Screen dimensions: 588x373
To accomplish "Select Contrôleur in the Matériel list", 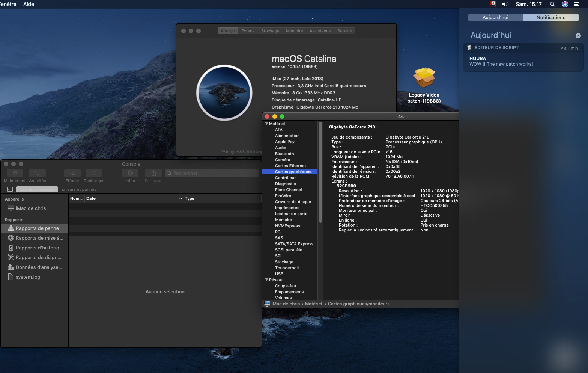I will point(285,178).
